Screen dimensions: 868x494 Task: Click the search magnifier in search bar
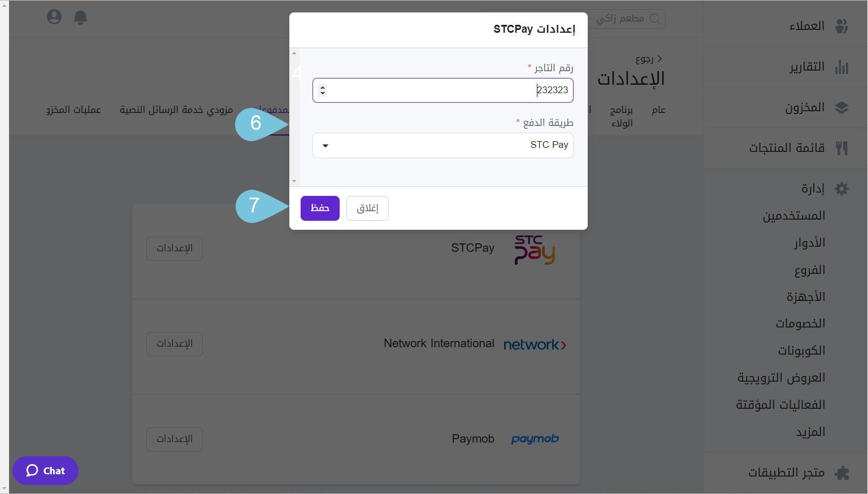pyautogui.click(x=656, y=19)
